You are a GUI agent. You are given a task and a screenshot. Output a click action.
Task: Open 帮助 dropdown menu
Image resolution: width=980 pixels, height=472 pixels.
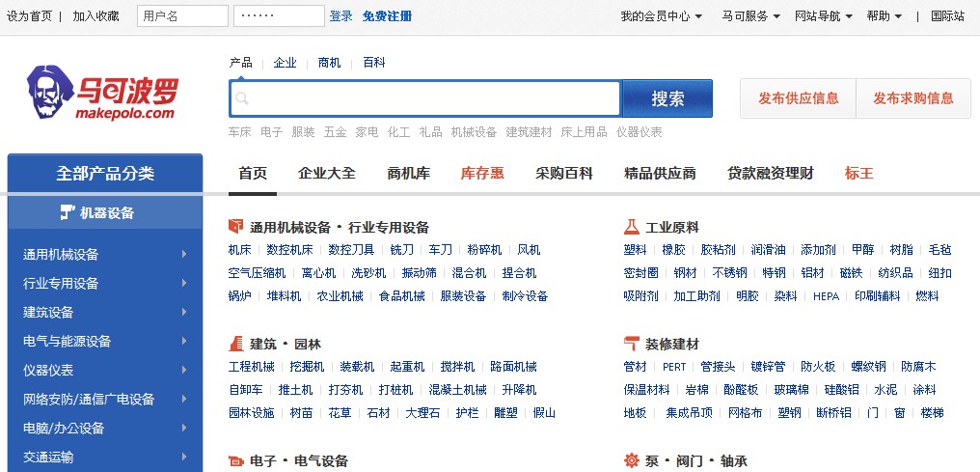click(885, 16)
